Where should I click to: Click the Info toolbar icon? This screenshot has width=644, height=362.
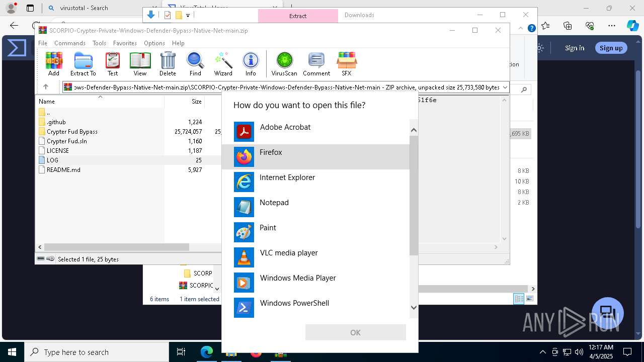click(251, 64)
